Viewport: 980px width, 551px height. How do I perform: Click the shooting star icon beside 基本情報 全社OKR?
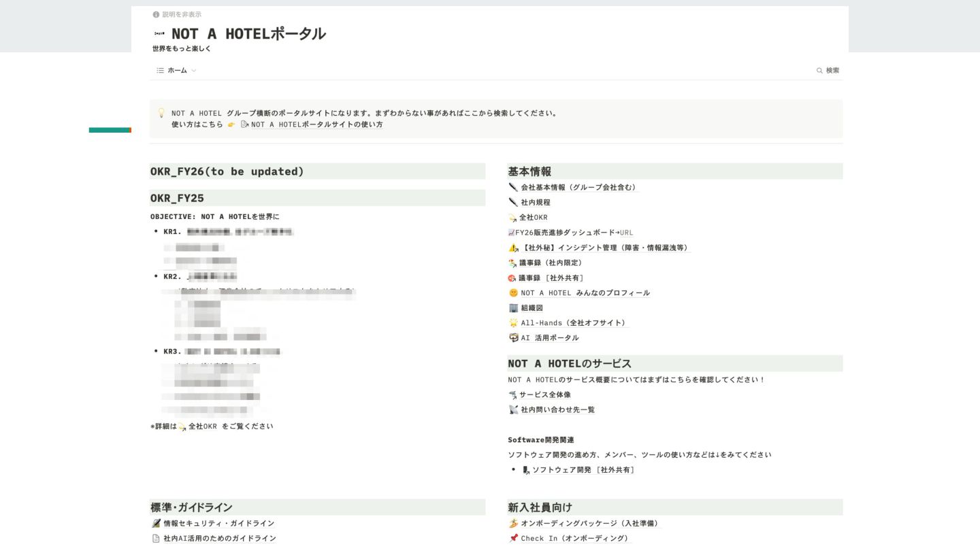(512, 218)
